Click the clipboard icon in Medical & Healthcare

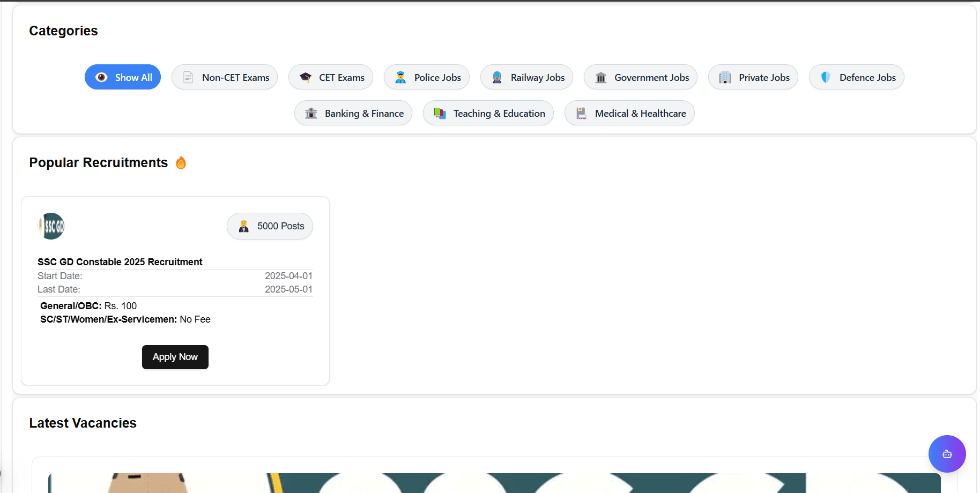click(581, 113)
